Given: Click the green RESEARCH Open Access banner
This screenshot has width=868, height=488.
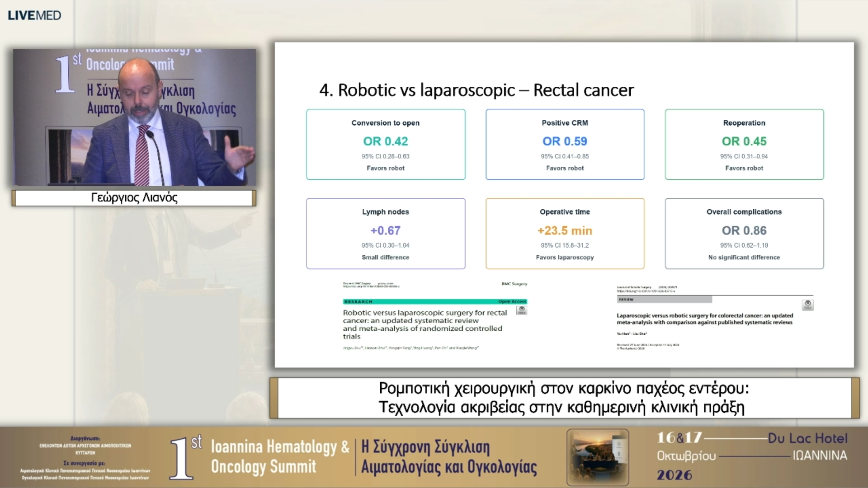Looking at the screenshot, I should tap(435, 301).
